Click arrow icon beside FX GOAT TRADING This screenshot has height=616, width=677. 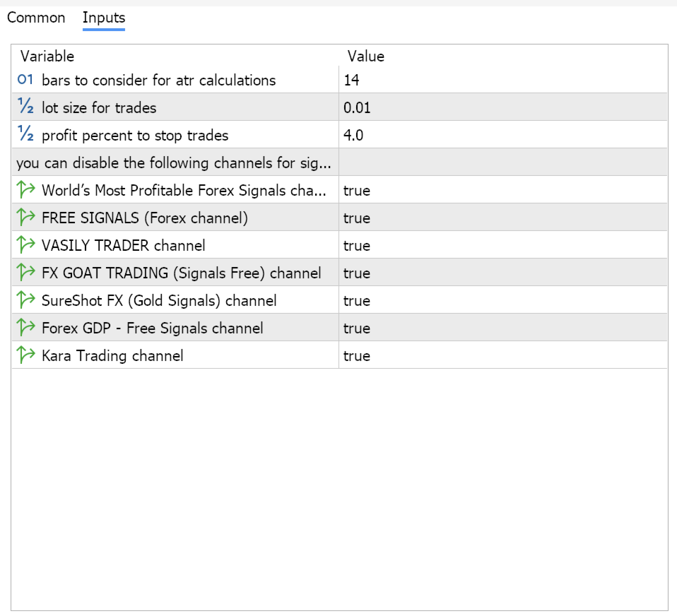click(25, 273)
